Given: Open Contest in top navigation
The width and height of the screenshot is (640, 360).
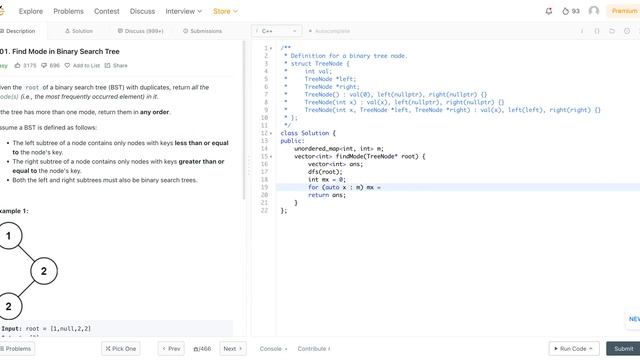Looking at the screenshot, I should pos(107,11).
